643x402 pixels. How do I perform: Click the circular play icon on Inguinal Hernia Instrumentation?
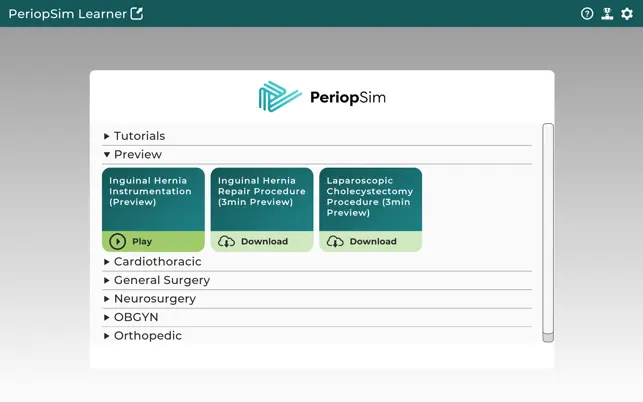click(x=118, y=241)
